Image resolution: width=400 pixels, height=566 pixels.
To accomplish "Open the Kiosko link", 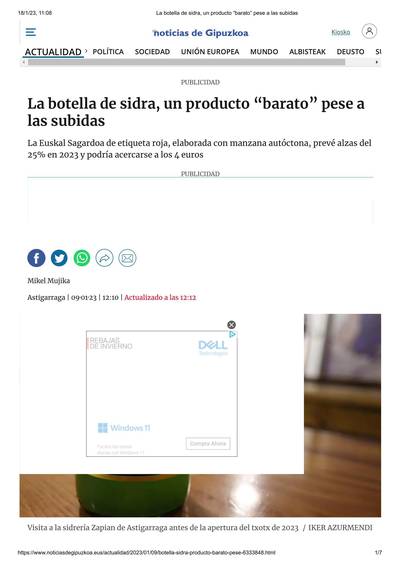I will pyautogui.click(x=341, y=32).
